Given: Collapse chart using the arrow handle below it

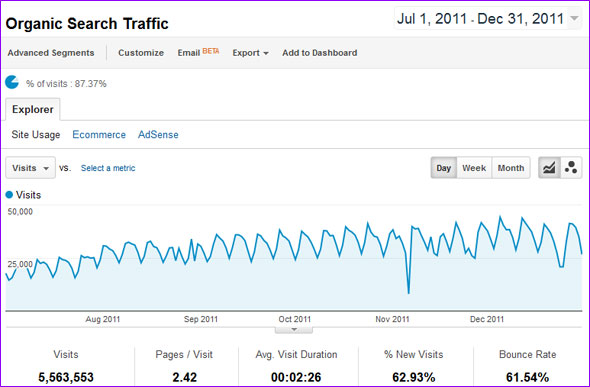Looking at the screenshot, I should click(x=294, y=330).
